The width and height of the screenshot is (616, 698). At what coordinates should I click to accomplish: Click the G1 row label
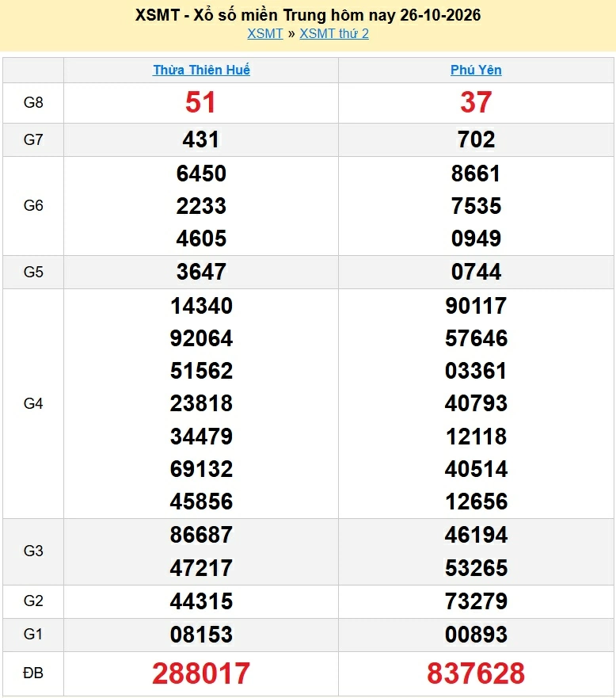click(33, 634)
